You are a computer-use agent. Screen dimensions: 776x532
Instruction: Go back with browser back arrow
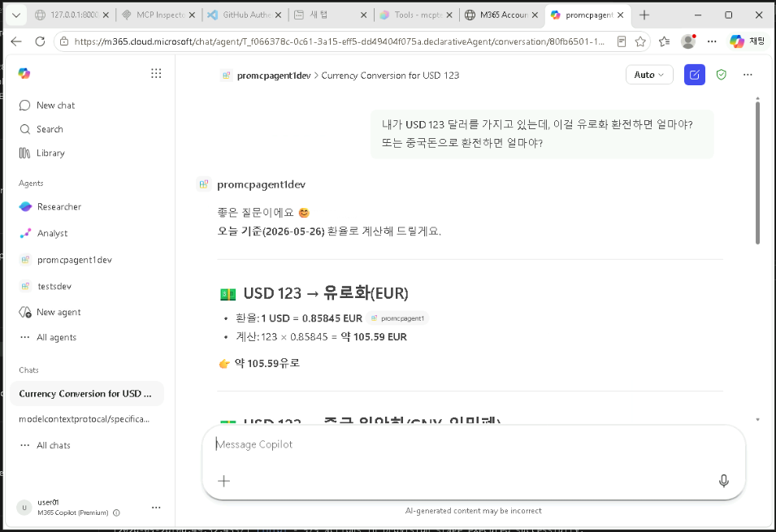click(x=16, y=41)
